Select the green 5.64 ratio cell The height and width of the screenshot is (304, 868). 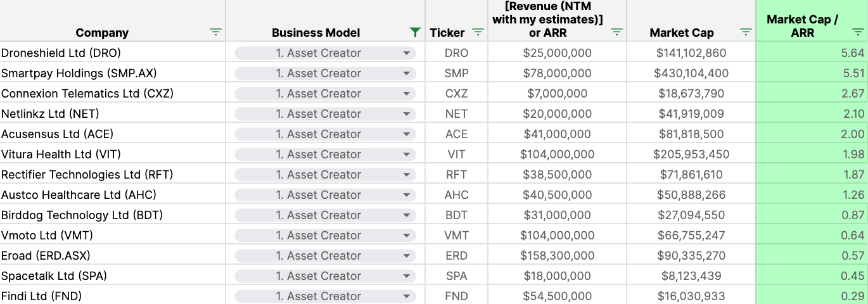812,52
